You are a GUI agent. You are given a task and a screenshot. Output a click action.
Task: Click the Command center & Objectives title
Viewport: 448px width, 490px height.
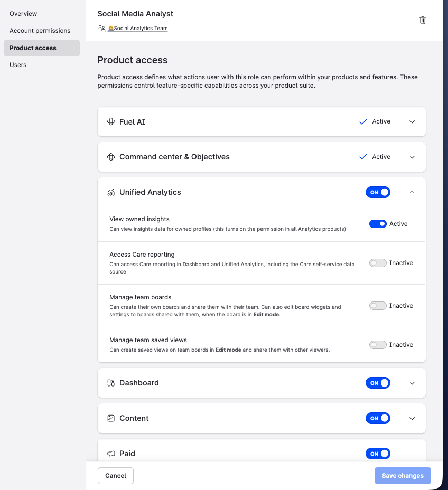[x=174, y=157]
